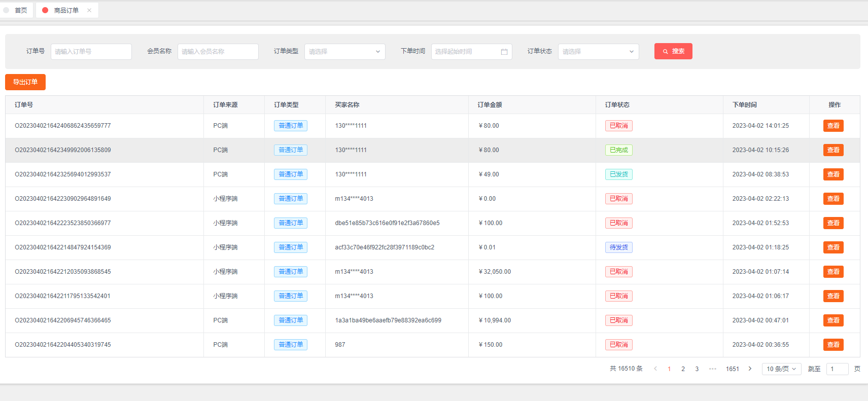This screenshot has width=868, height=401.
Task: Click the ellipsis to jump more pages
Action: click(713, 369)
